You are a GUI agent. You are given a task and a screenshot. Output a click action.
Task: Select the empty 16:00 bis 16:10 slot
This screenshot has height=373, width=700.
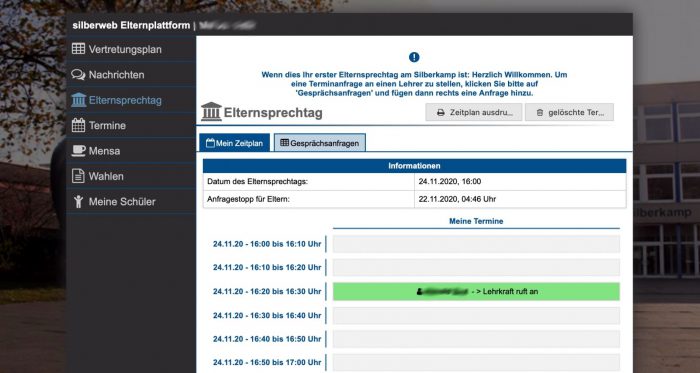(476, 244)
